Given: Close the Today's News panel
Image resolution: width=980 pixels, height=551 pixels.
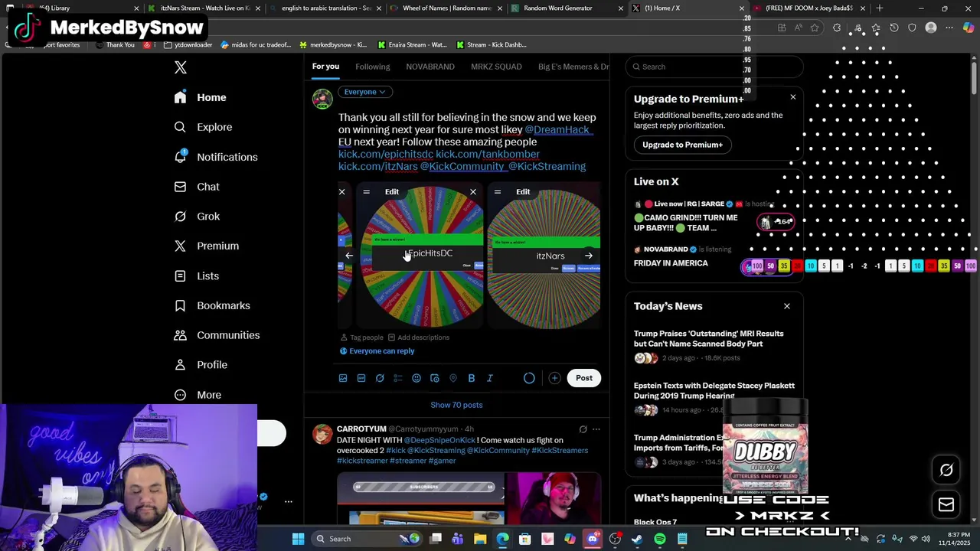Looking at the screenshot, I should pos(787,306).
